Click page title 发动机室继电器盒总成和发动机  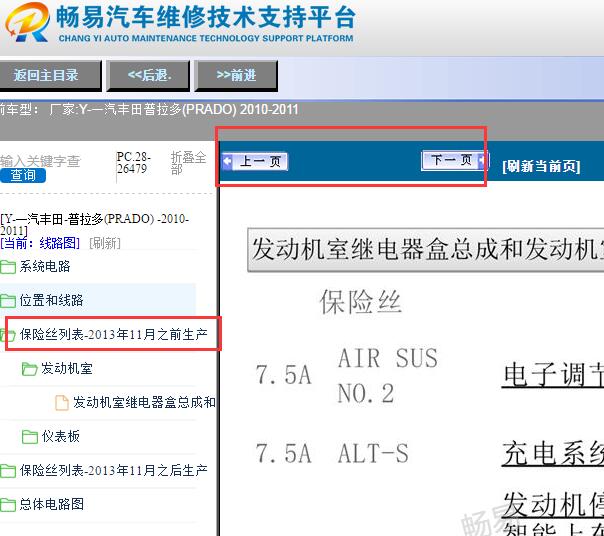tap(426, 249)
